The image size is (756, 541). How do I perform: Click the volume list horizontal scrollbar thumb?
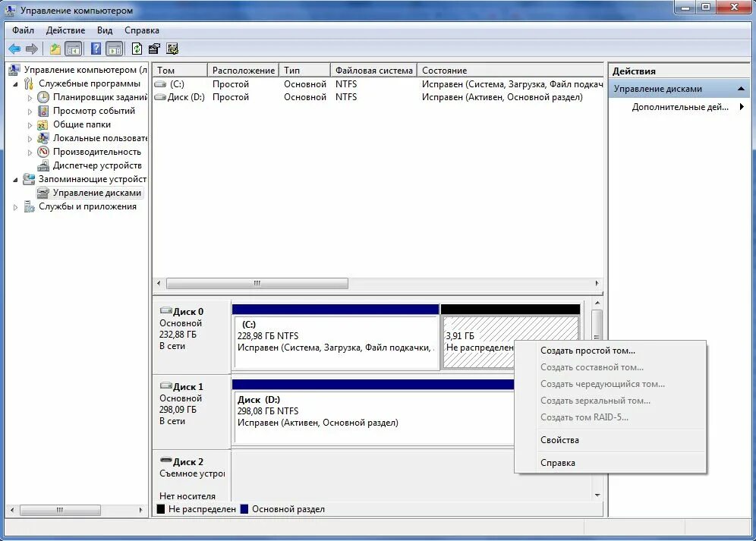257,284
